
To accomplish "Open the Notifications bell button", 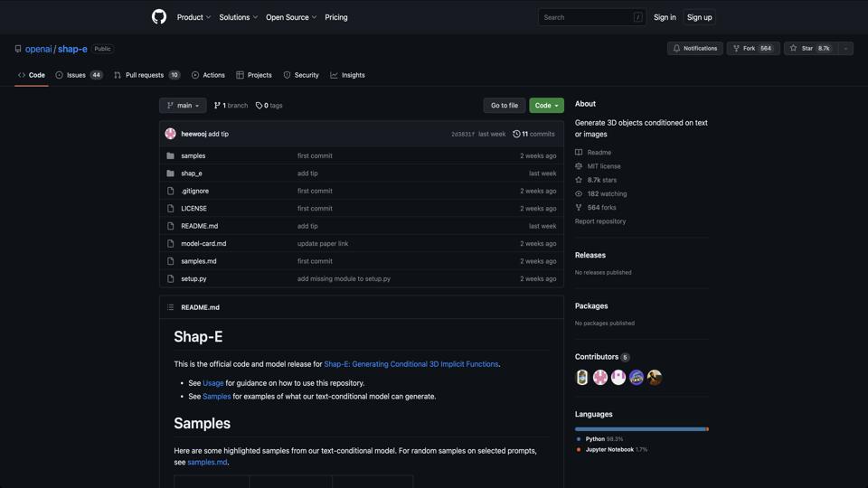I will [x=694, y=49].
